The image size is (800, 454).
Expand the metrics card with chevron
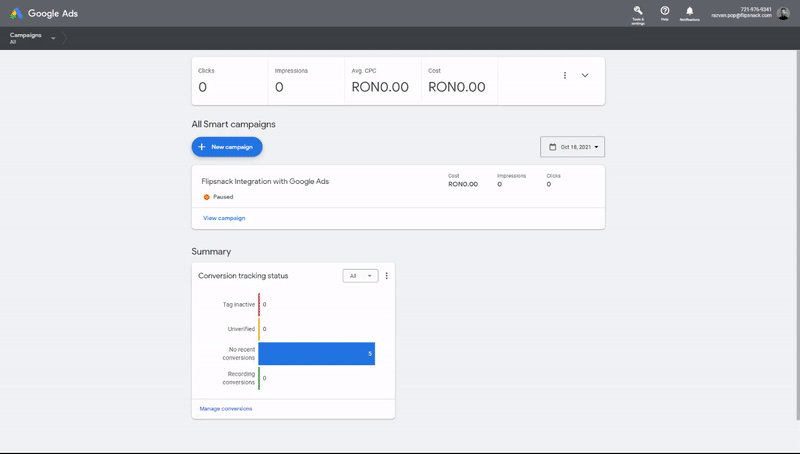pos(585,75)
